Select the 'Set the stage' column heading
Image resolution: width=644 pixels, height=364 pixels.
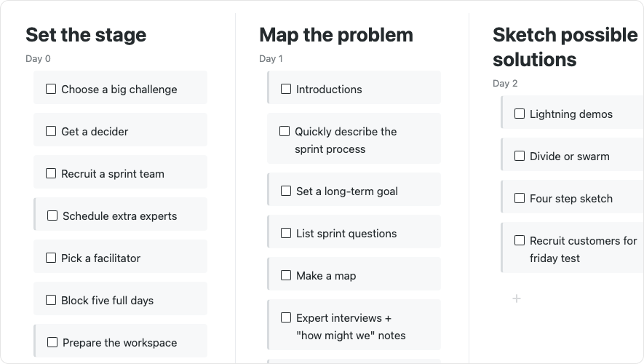(86, 35)
